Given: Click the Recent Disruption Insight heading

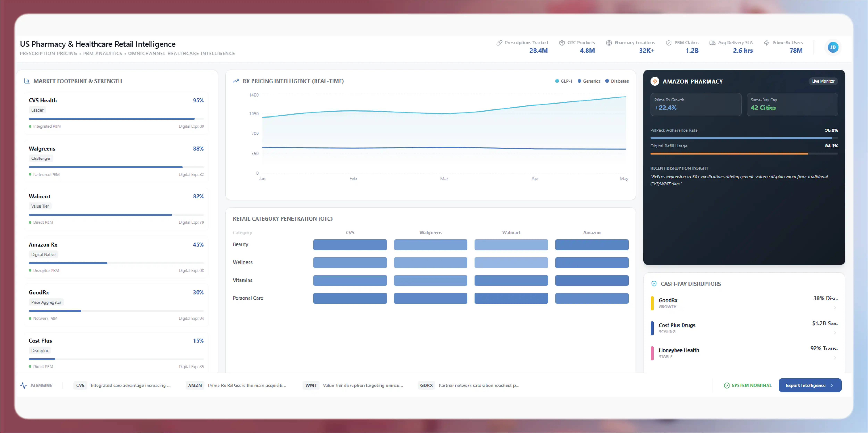Looking at the screenshot, I should pyautogui.click(x=679, y=168).
